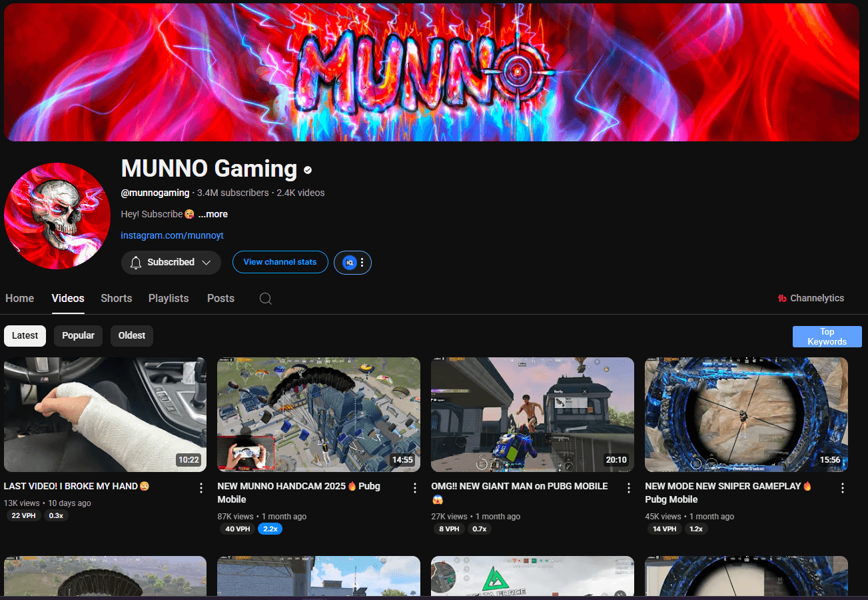Click the 15:56 duration label

coord(830,460)
